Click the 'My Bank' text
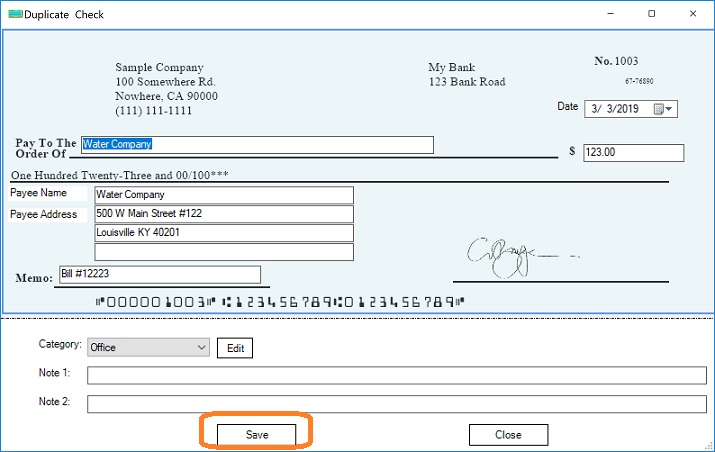This screenshot has height=452, width=715. click(451, 68)
